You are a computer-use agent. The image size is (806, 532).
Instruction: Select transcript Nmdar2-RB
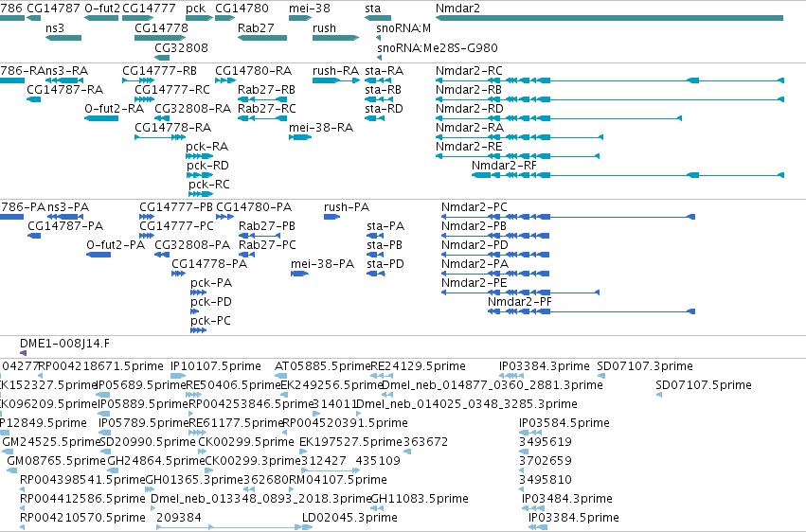(469, 89)
